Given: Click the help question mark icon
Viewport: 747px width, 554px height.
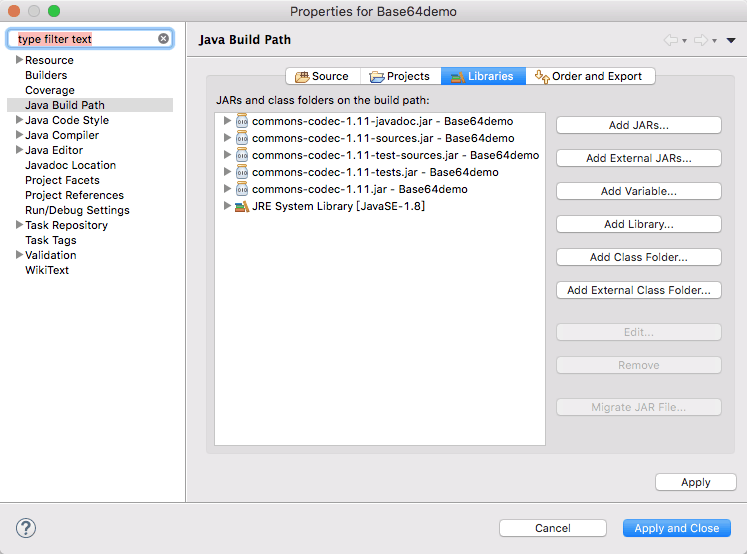Looking at the screenshot, I should 26,528.
